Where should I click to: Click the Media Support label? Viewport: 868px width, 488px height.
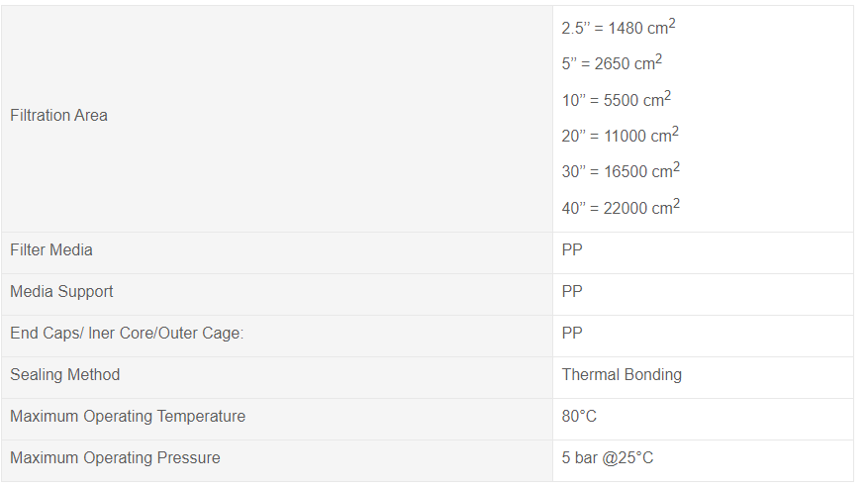pyautogui.click(x=61, y=291)
